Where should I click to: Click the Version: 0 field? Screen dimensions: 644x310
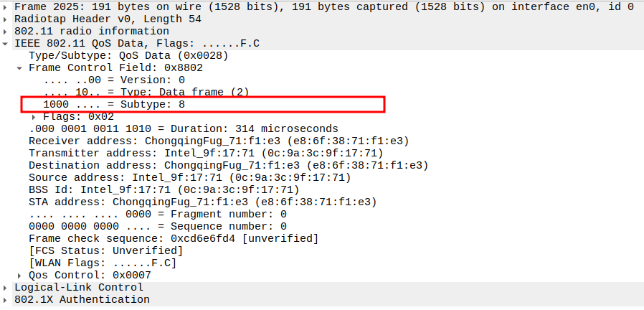pyautogui.click(x=114, y=80)
